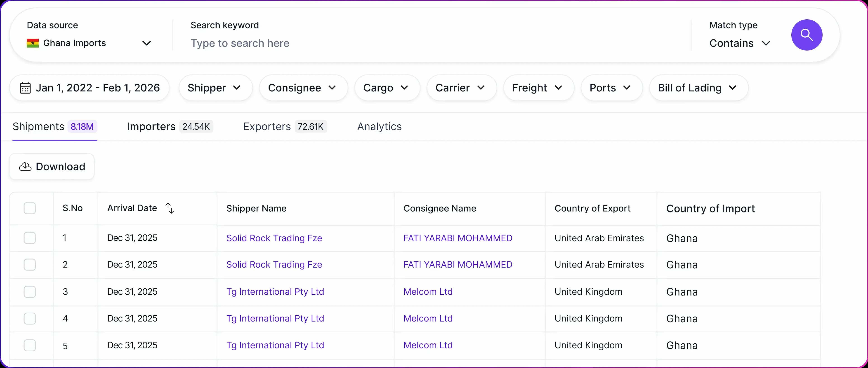Click the Ghana flag icon
This screenshot has width=868, height=368.
tap(33, 43)
